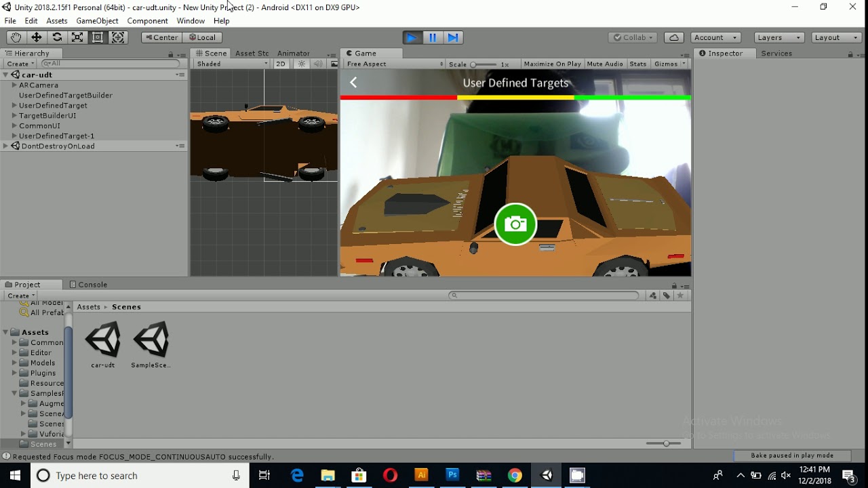Select the Move tool

[37, 37]
